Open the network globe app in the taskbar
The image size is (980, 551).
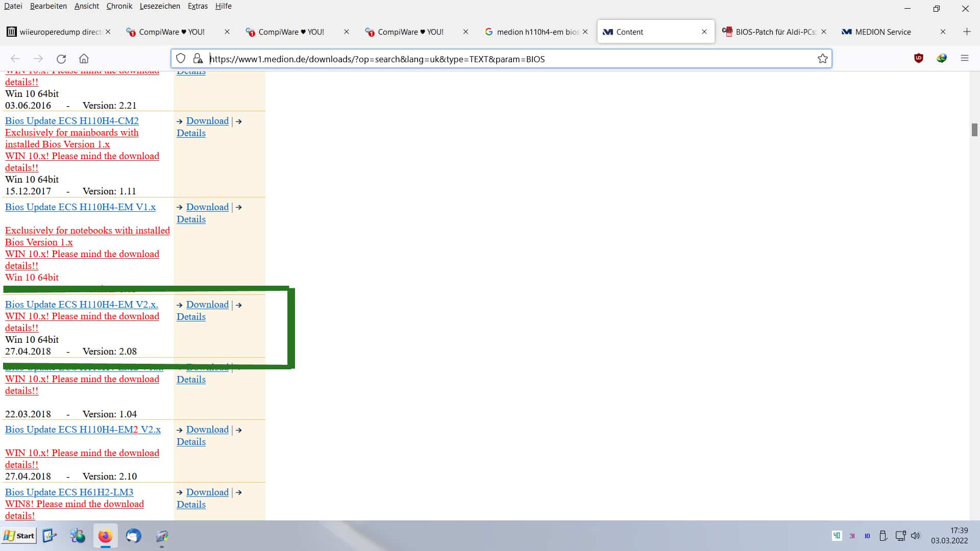78,536
